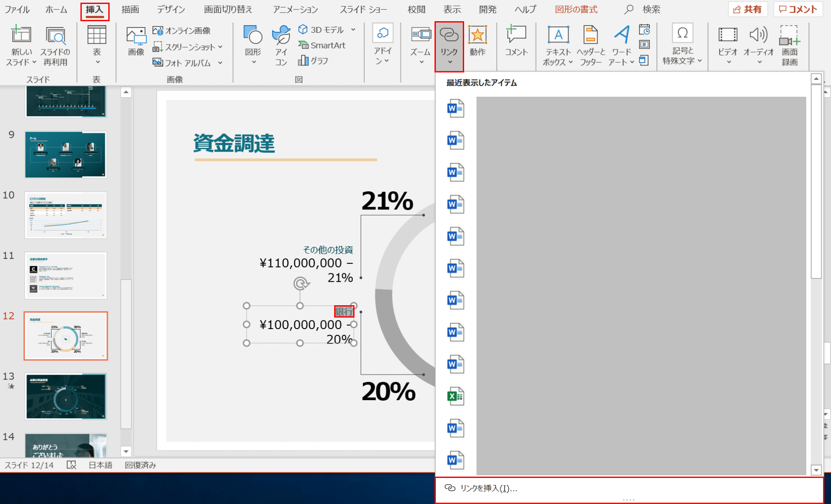The width and height of the screenshot is (831, 504).
Task: Click Online Pictures (オンライン画像)
Action: pyautogui.click(x=182, y=30)
